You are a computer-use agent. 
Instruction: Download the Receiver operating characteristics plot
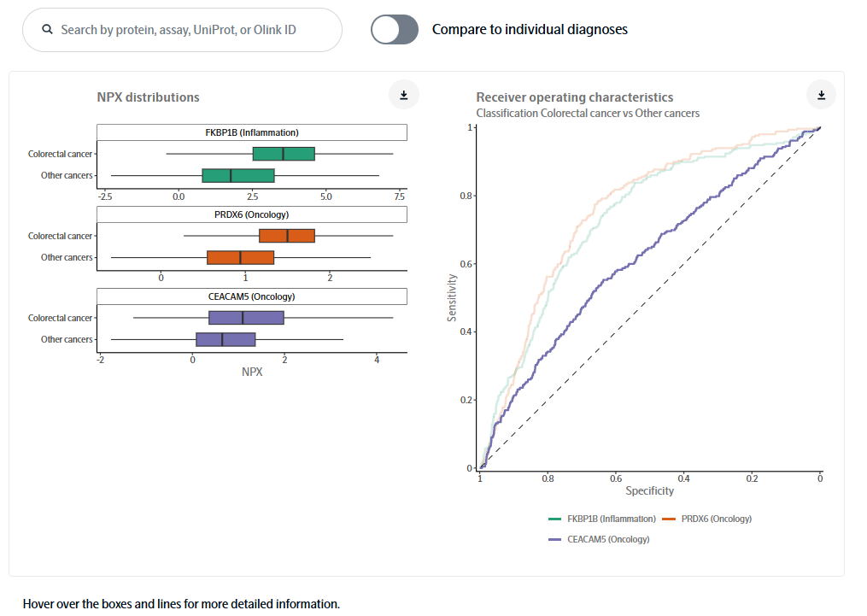point(821,96)
